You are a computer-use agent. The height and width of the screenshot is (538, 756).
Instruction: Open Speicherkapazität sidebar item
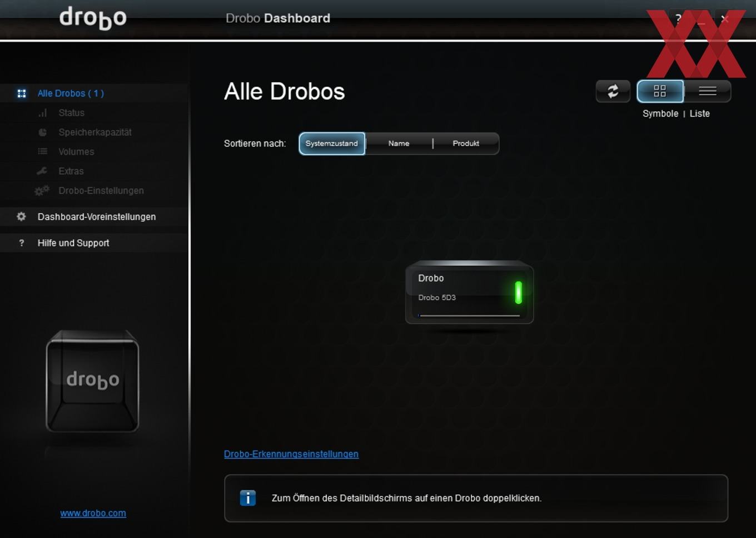(x=95, y=132)
